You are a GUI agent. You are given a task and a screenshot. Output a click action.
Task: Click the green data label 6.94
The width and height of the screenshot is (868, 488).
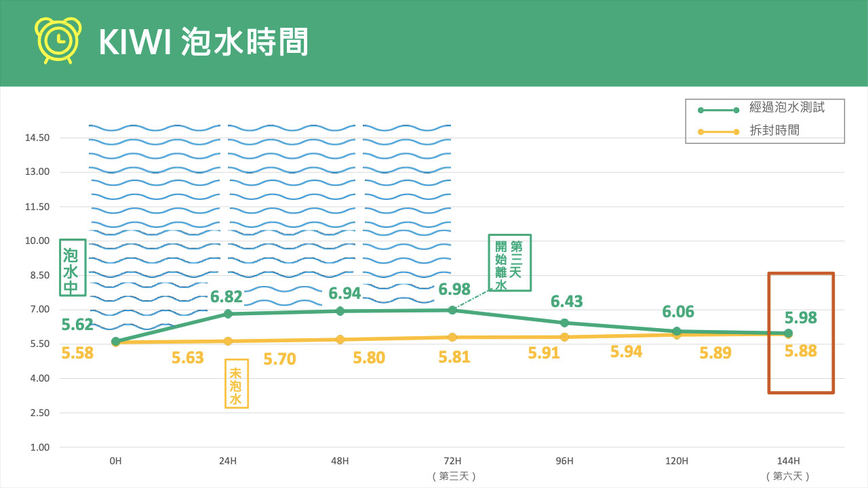coord(344,293)
